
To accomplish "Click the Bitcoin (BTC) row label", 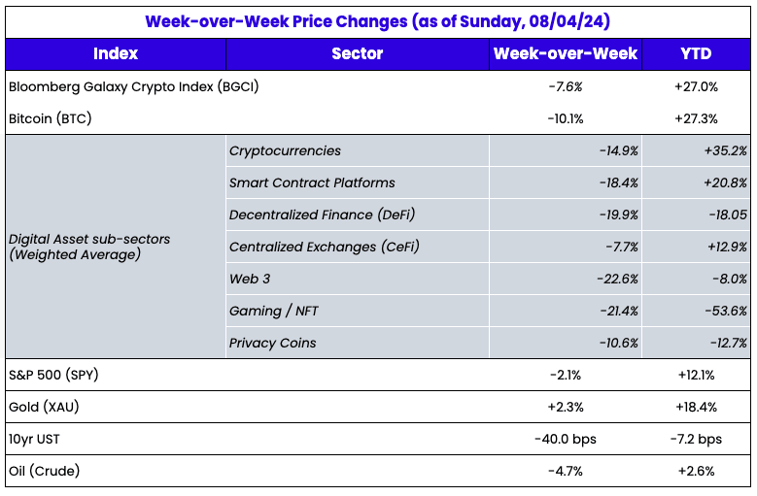I will pyautogui.click(x=50, y=119).
